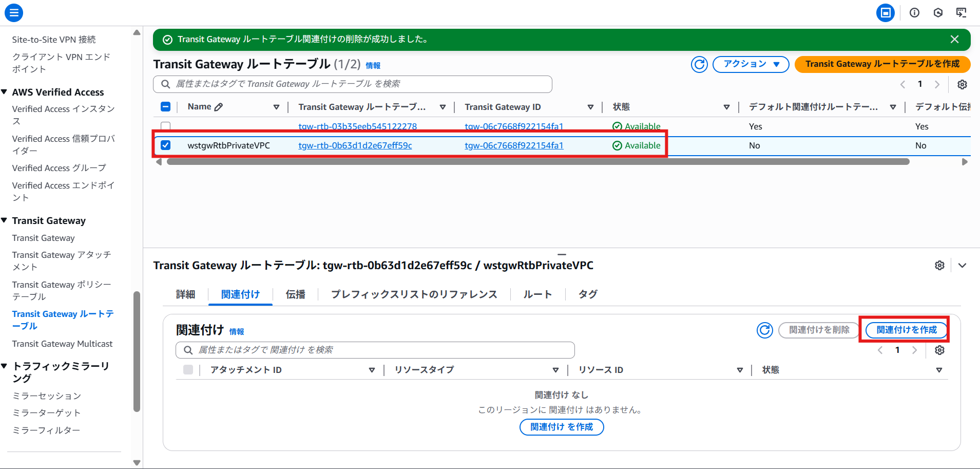Focus the 関連付け search field
Image resolution: width=980 pixels, height=469 pixels.
coord(375,350)
